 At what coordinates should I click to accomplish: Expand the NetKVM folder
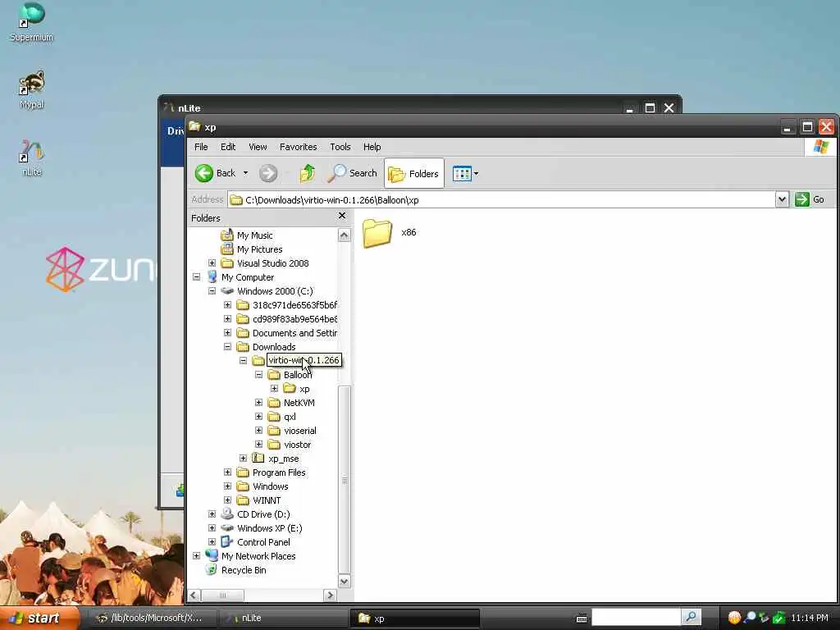point(258,402)
